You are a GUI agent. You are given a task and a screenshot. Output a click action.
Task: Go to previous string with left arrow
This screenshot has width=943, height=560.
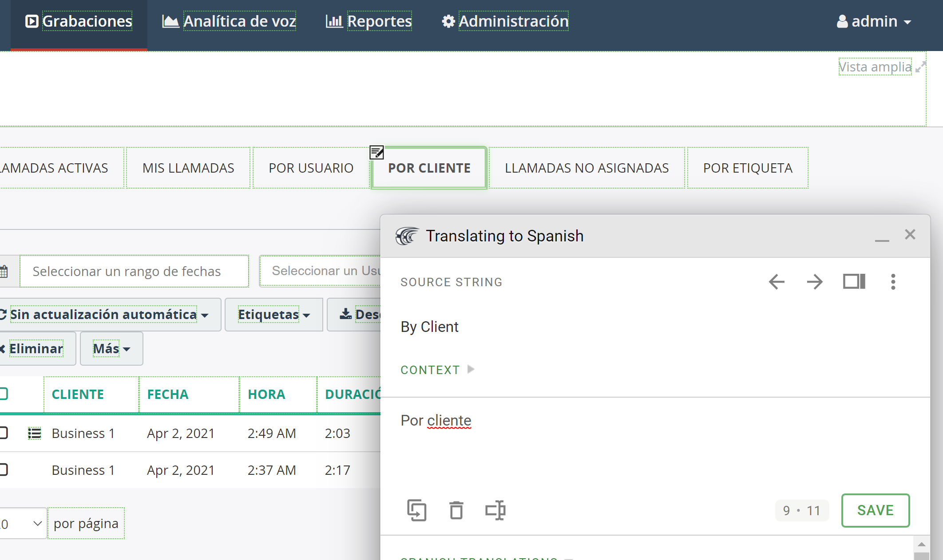[x=777, y=282]
